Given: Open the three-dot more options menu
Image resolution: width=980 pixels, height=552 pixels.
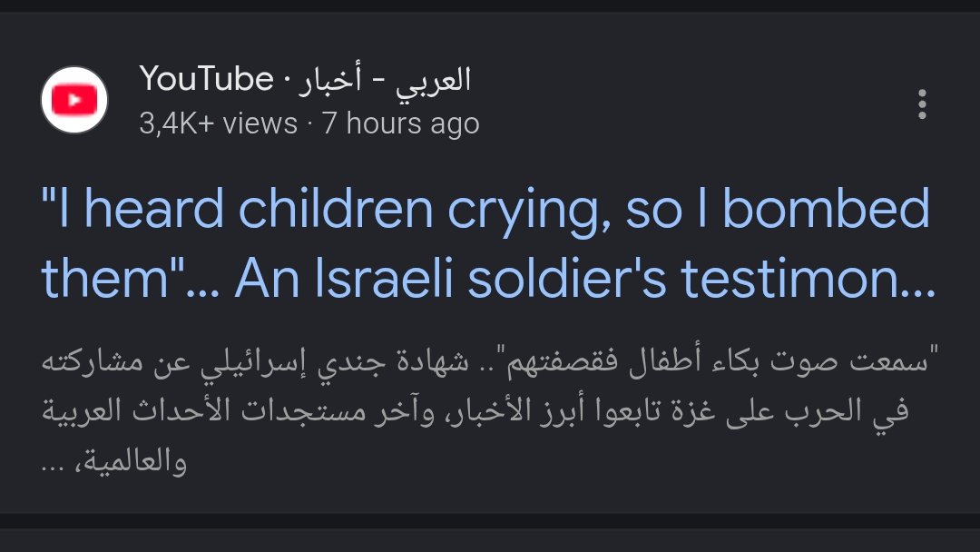Looking at the screenshot, I should 922,103.
